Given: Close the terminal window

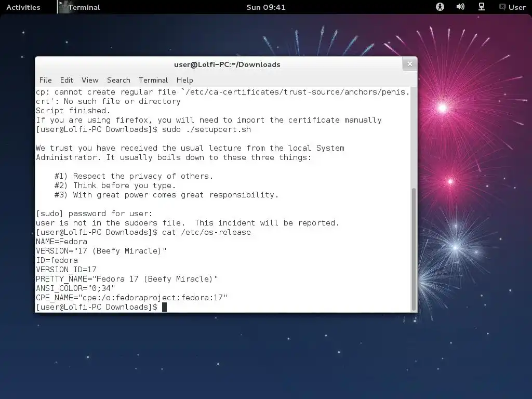Looking at the screenshot, I should point(410,64).
